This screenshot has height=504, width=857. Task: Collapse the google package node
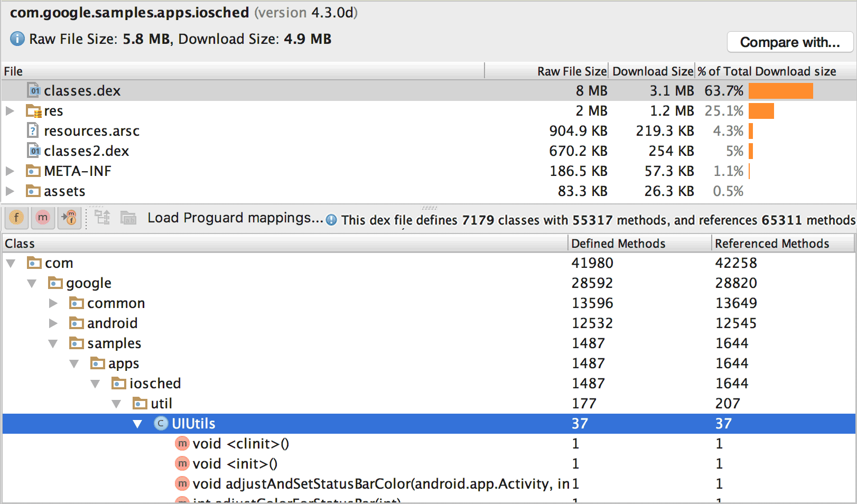pos(32,283)
